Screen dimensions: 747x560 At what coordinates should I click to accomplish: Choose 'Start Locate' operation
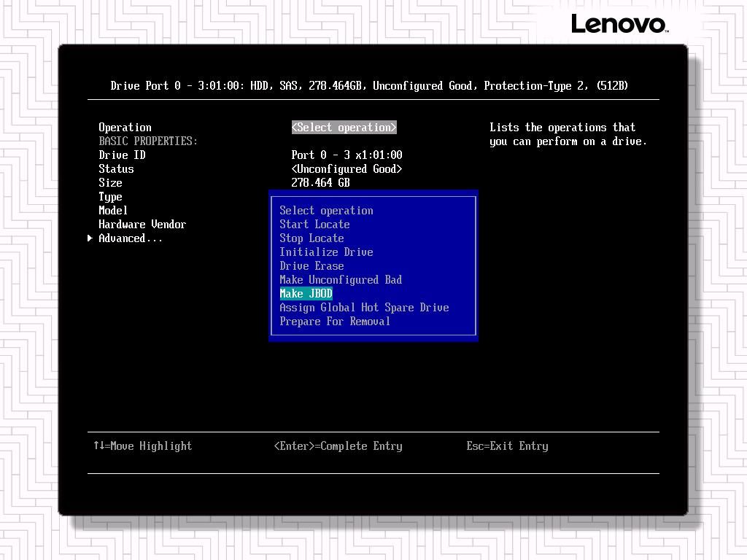coord(314,225)
